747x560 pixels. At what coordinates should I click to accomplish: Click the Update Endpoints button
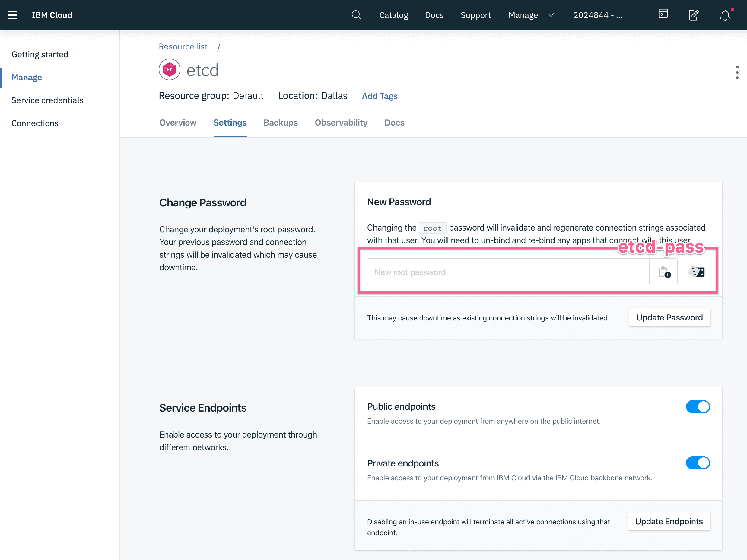coord(669,521)
